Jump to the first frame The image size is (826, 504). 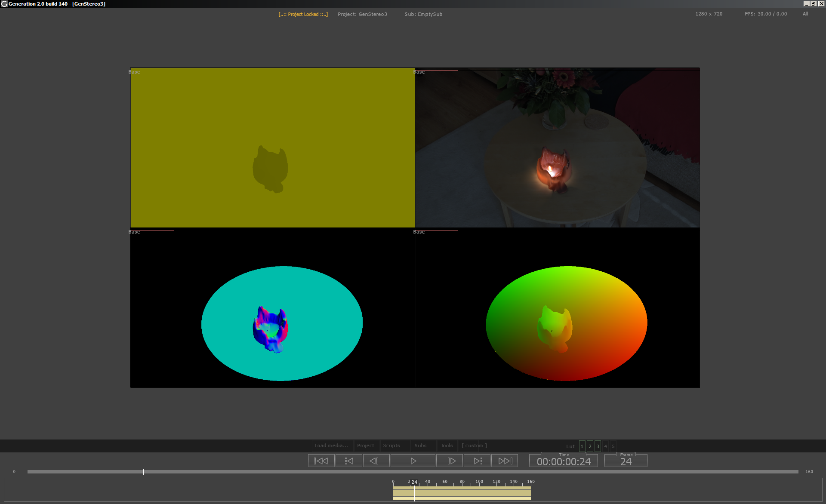(x=321, y=461)
